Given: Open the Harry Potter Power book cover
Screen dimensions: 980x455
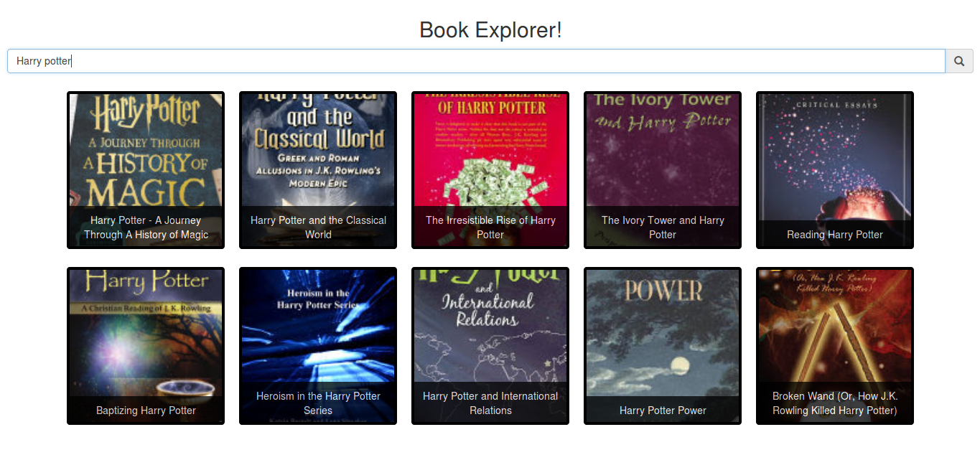Looking at the screenshot, I should [663, 346].
